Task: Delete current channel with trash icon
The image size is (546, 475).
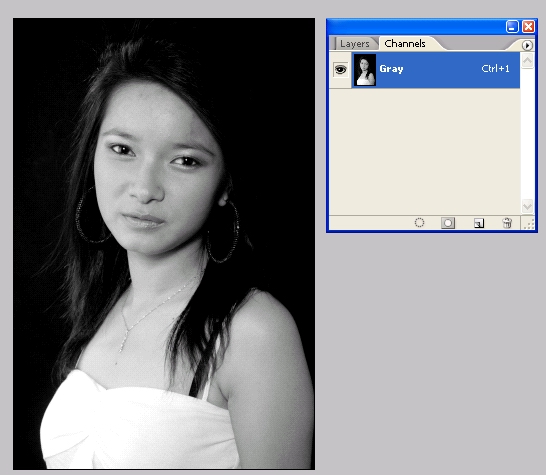Action: 507,223
